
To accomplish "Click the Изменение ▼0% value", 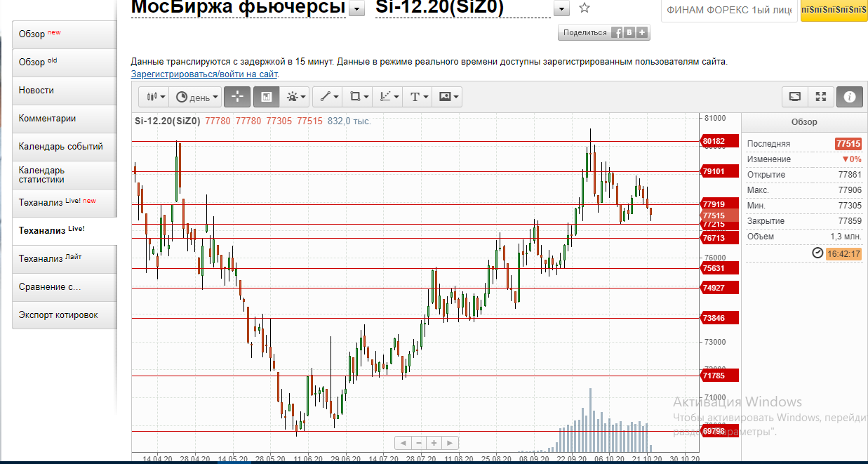I will point(851,159).
